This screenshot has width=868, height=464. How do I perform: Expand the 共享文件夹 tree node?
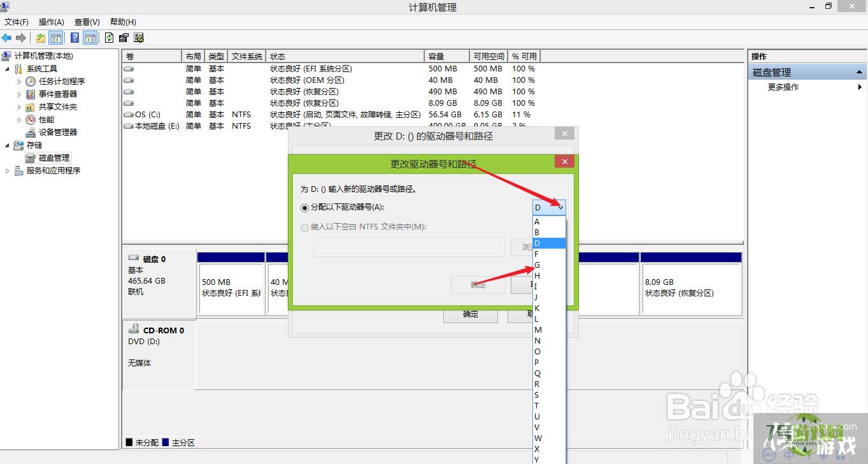click(19, 107)
